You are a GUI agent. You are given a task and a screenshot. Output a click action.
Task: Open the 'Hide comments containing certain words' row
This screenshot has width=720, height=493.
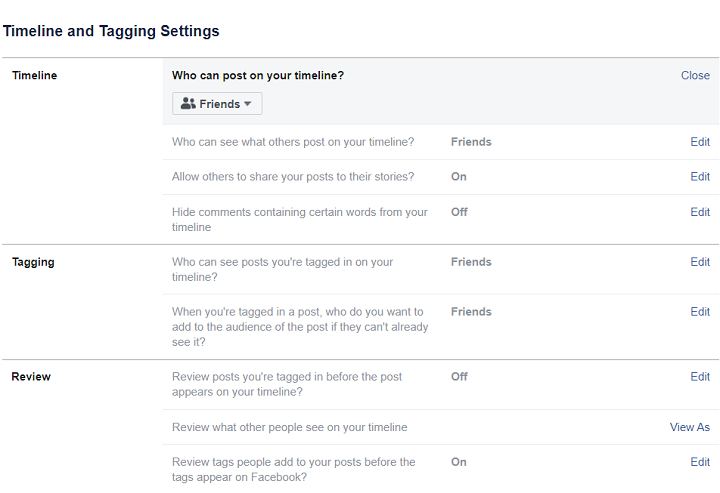click(299, 219)
